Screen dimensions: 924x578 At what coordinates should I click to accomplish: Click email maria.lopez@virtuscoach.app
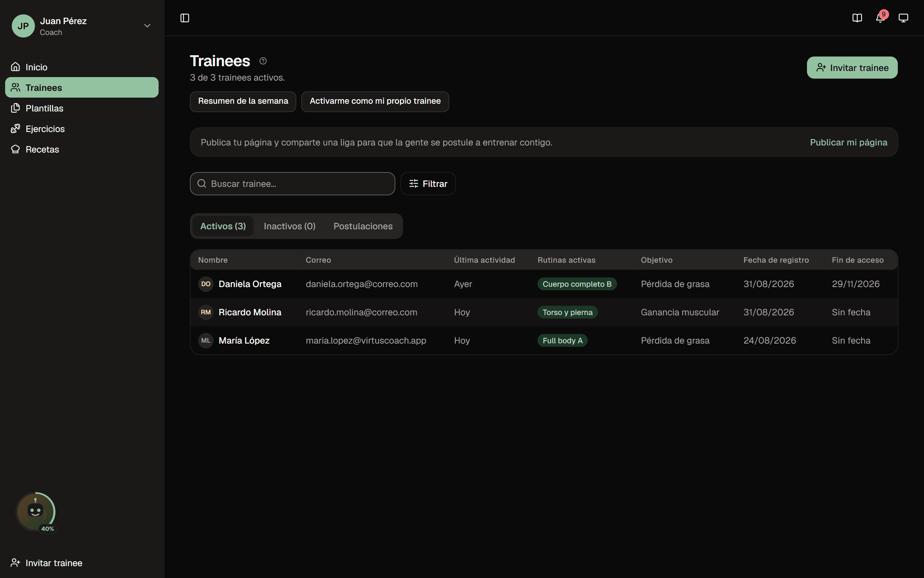[x=366, y=341]
